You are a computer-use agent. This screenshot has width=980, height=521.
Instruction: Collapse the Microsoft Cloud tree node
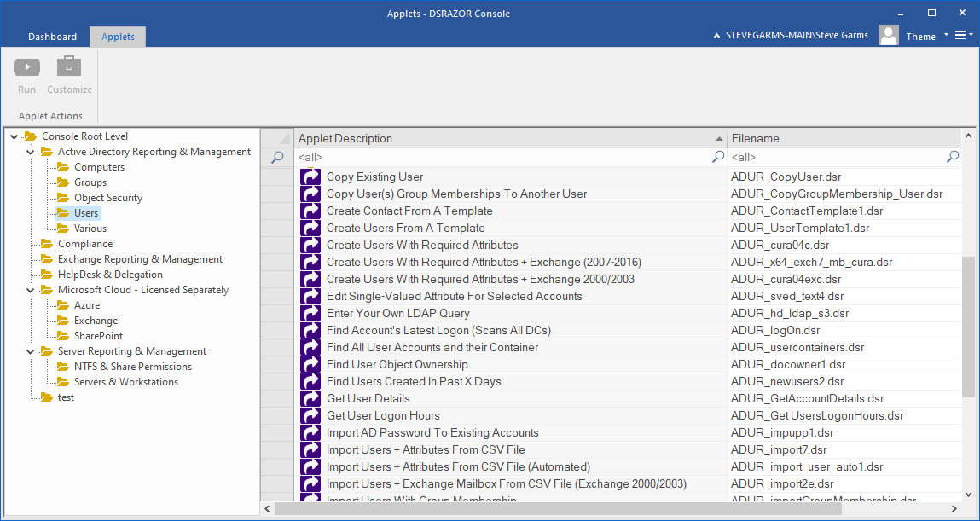(x=31, y=290)
